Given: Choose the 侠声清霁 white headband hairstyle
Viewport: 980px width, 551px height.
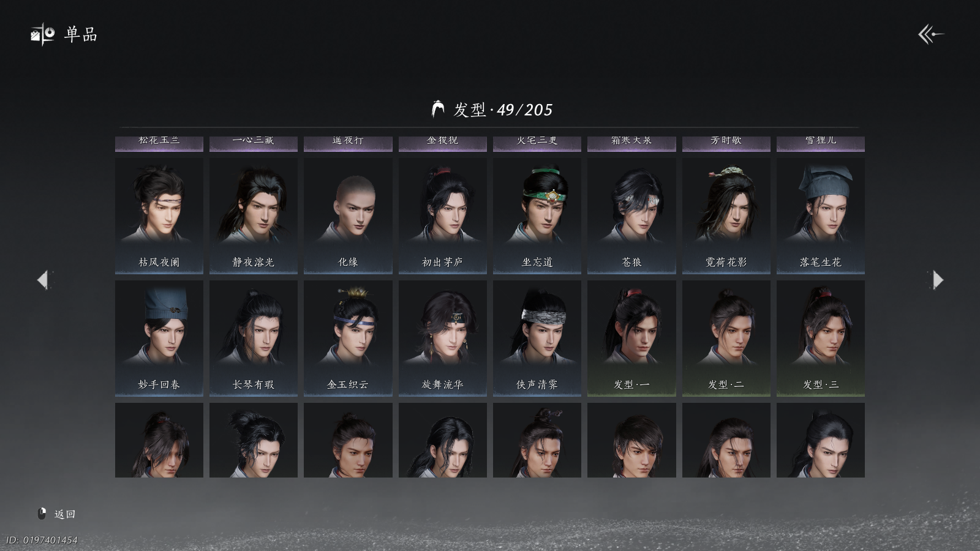Looking at the screenshot, I should click(537, 338).
